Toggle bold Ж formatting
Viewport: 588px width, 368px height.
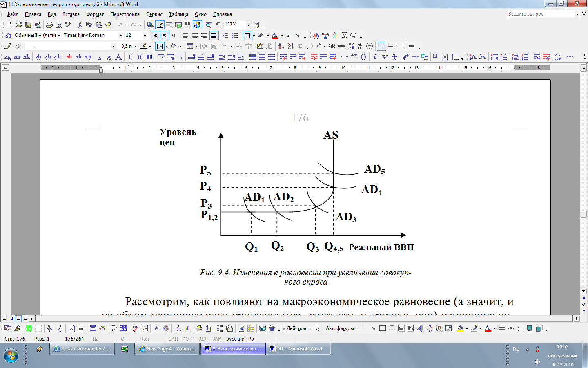(x=155, y=36)
